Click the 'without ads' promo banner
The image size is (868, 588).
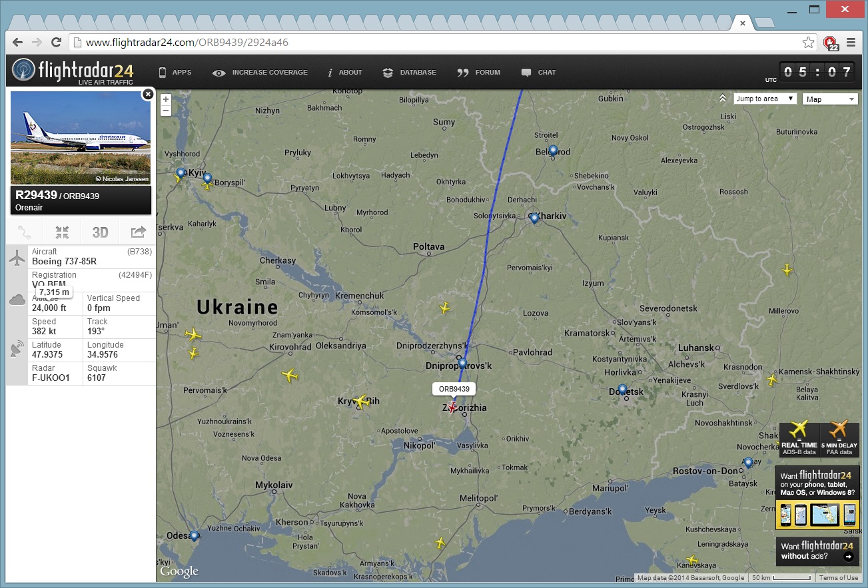point(817,551)
